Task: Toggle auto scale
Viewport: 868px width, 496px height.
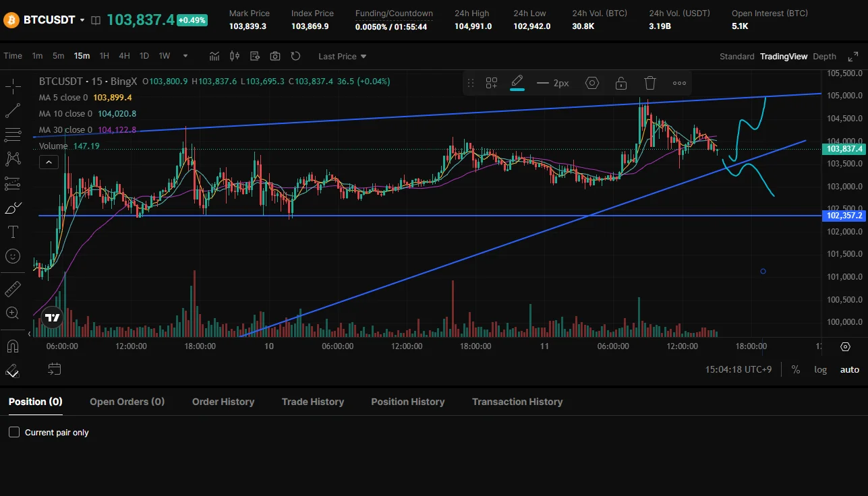Action: tap(850, 369)
